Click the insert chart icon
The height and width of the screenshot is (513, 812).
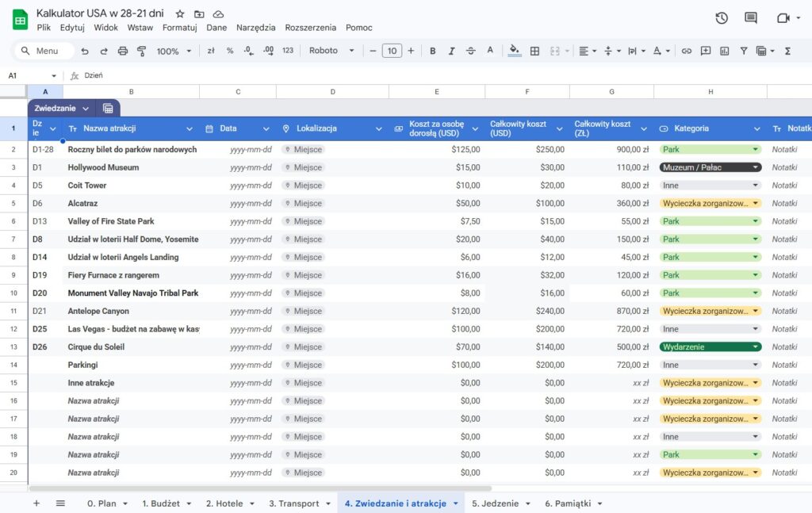[725, 51]
